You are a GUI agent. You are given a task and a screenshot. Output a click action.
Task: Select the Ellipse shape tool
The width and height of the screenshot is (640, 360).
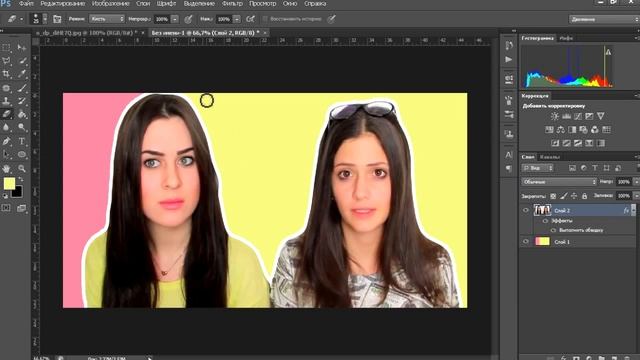tap(22, 154)
